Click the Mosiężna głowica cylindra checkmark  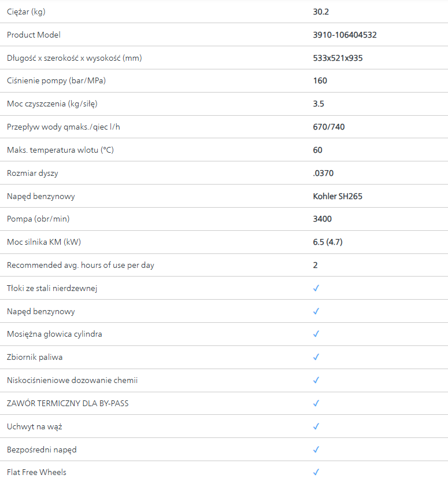pyautogui.click(x=316, y=334)
